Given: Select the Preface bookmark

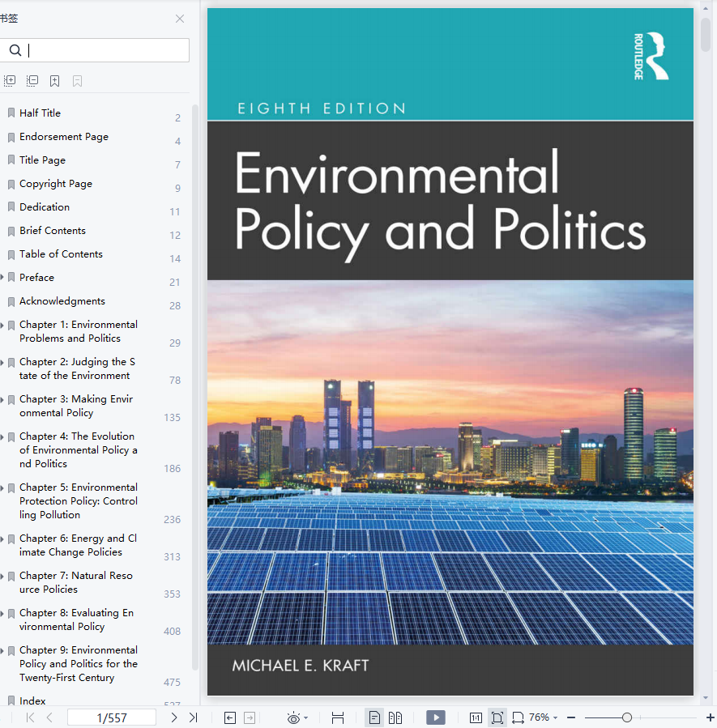Looking at the screenshot, I should coord(36,277).
